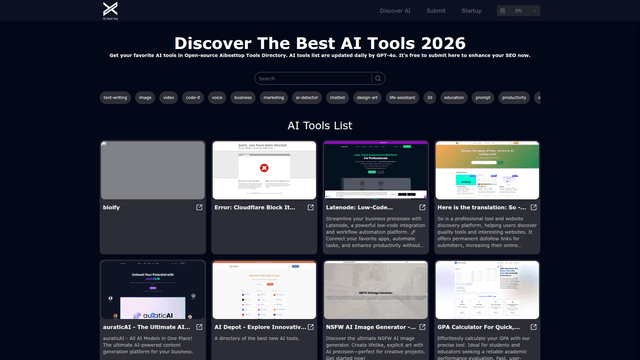
Task: Select the marketing category tag
Action: 273,98
